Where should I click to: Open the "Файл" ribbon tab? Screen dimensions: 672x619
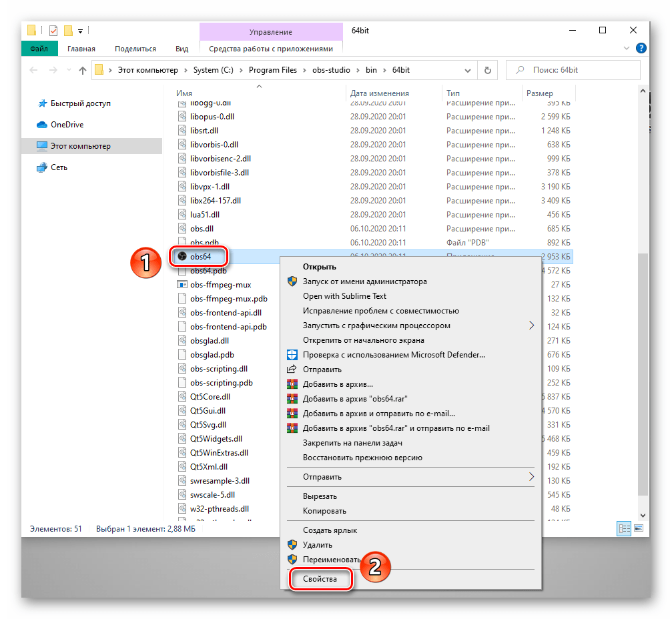click(x=39, y=49)
